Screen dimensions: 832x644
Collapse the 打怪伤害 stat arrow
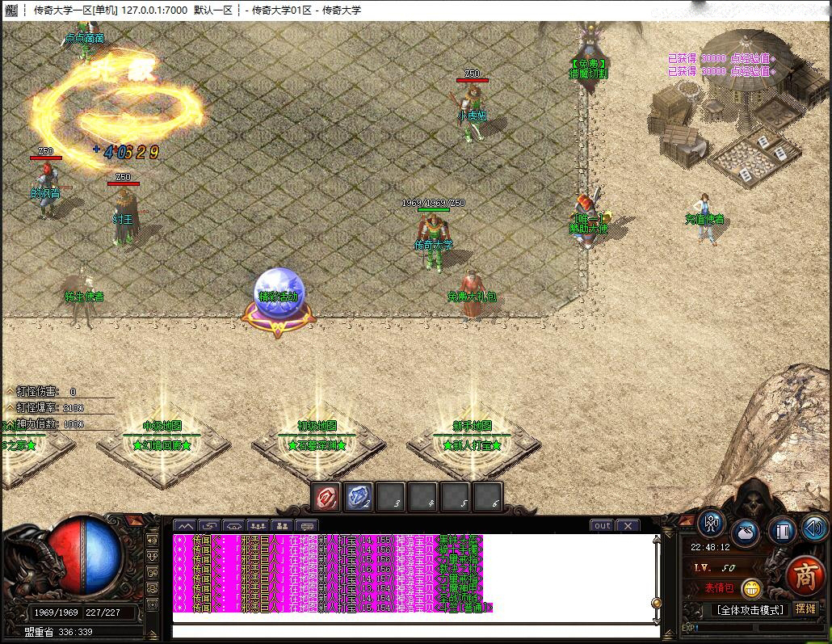click(10, 391)
